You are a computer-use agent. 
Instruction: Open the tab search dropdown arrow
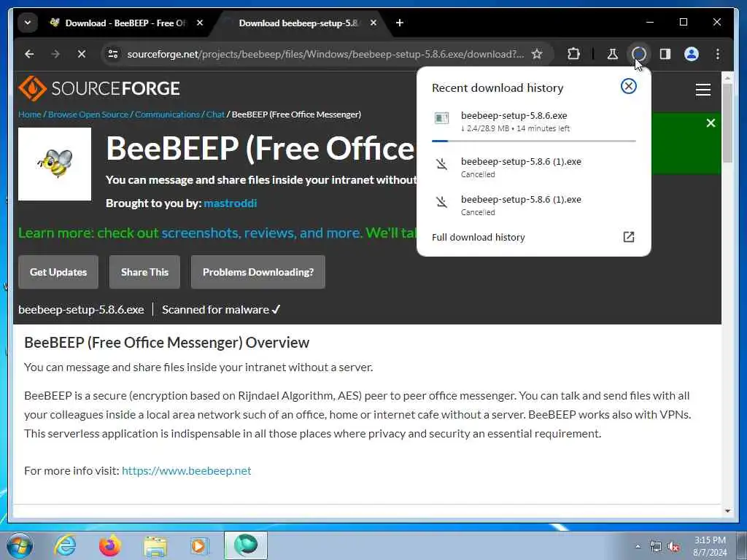[x=28, y=23]
